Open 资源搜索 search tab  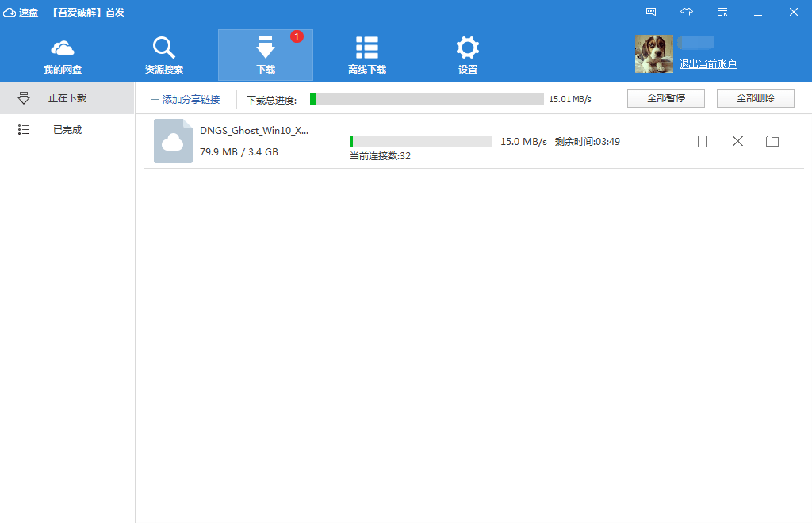pos(163,55)
